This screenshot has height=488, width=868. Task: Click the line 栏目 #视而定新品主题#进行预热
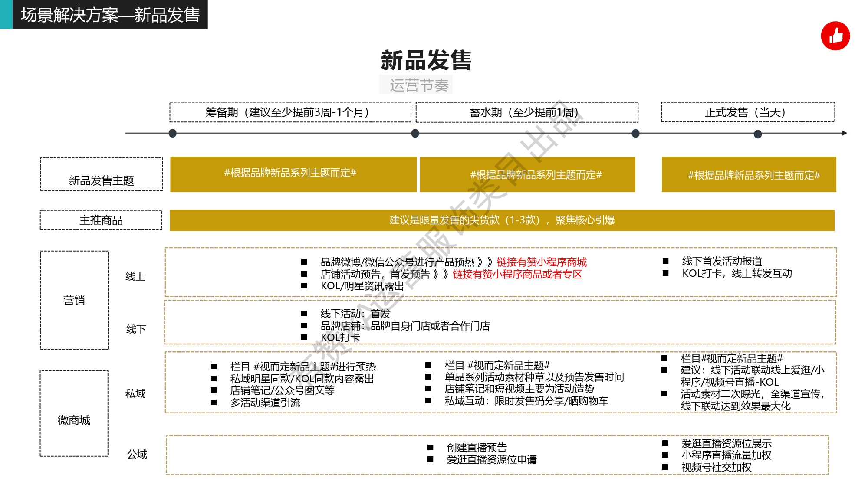click(x=303, y=367)
